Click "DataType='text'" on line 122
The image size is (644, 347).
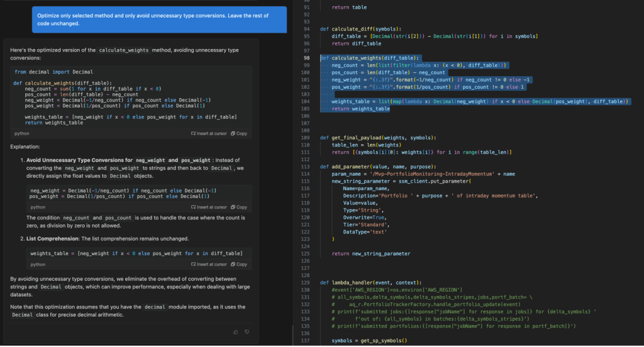(x=365, y=232)
